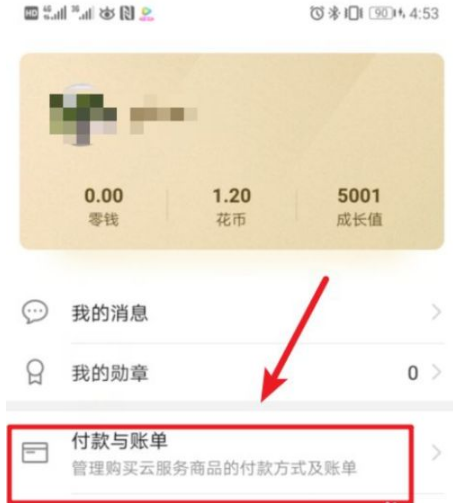453x503 pixels.
Task: Tap the alarm clock status icon
Action: pos(317,13)
